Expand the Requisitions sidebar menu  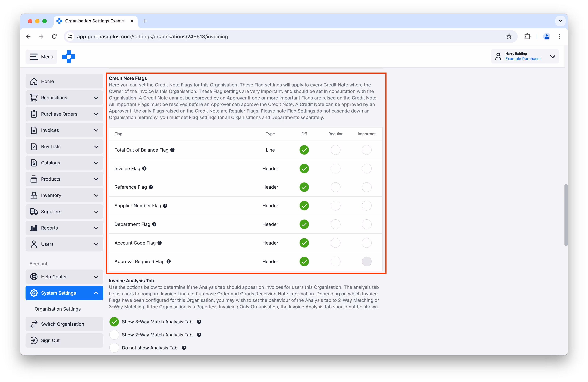coord(96,98)
